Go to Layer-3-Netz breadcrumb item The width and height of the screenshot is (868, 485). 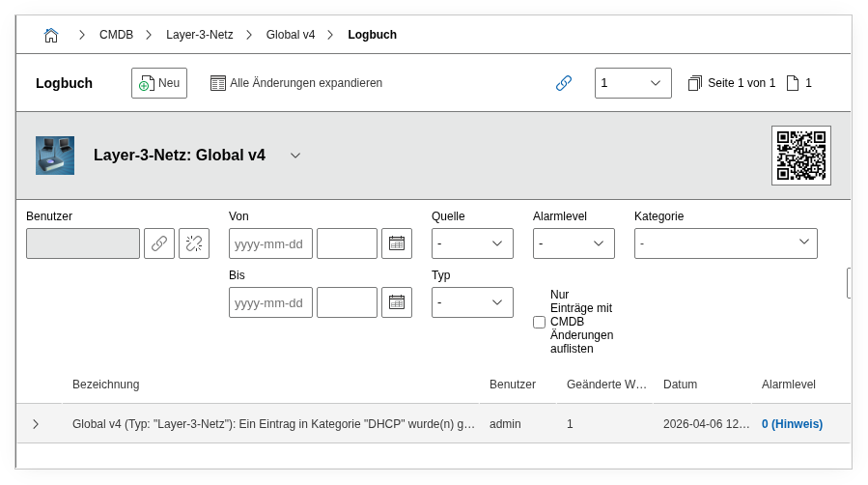tap(200, 35)
